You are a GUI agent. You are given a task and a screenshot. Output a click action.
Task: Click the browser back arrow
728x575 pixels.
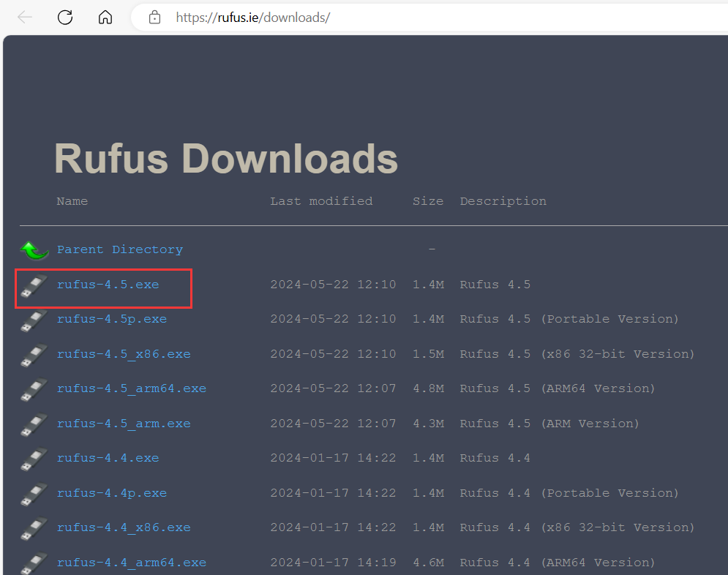(25, 18)
